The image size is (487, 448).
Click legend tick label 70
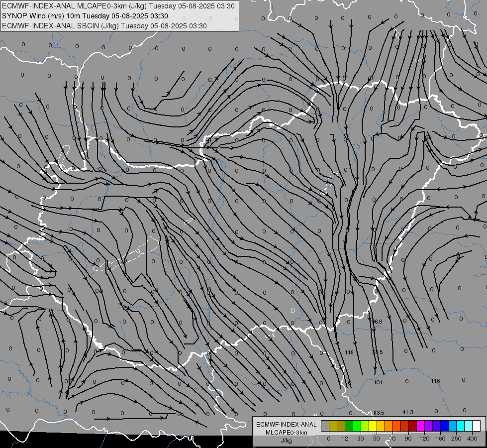[392, 439]
